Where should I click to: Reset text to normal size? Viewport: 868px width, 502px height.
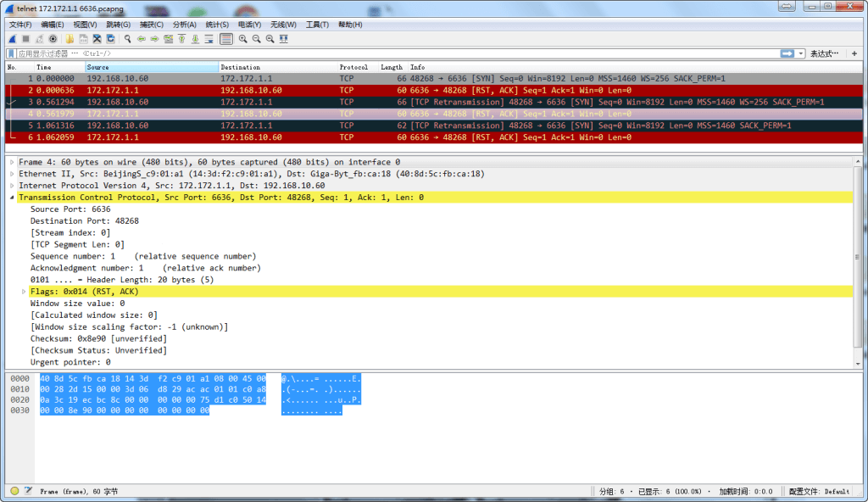click(270, 39)
